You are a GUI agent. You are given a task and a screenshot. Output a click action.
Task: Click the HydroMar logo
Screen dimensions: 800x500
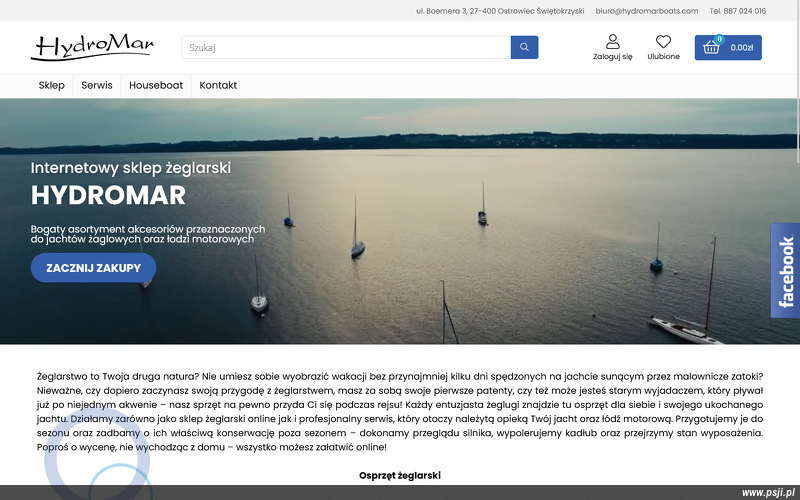[x=92, y=47]
